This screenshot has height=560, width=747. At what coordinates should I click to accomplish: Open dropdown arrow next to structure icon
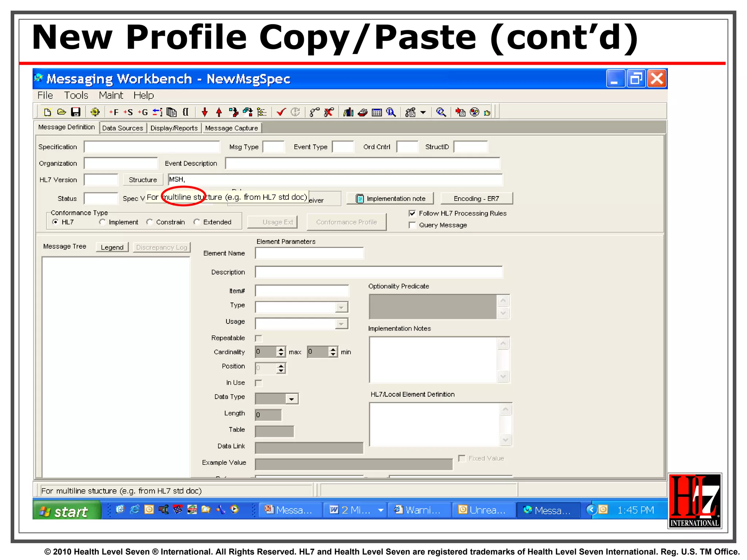click(x=423, y=112)
